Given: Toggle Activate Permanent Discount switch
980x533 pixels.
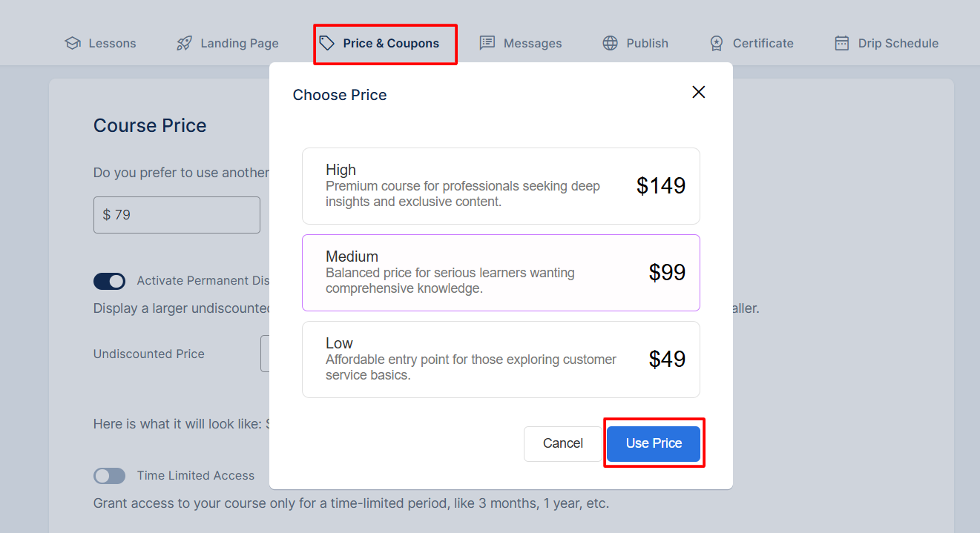Looking at the screenshot, I should 109,281.
